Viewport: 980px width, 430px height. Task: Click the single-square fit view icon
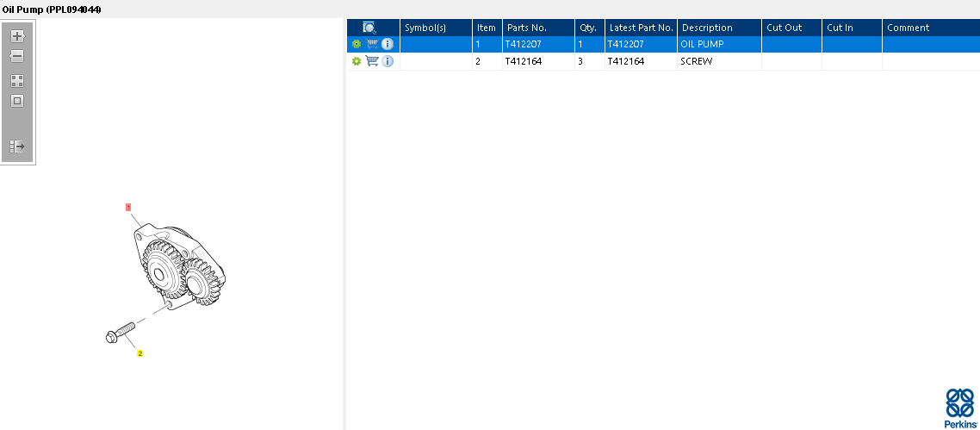pyautogui.click(x=17, y=101)
